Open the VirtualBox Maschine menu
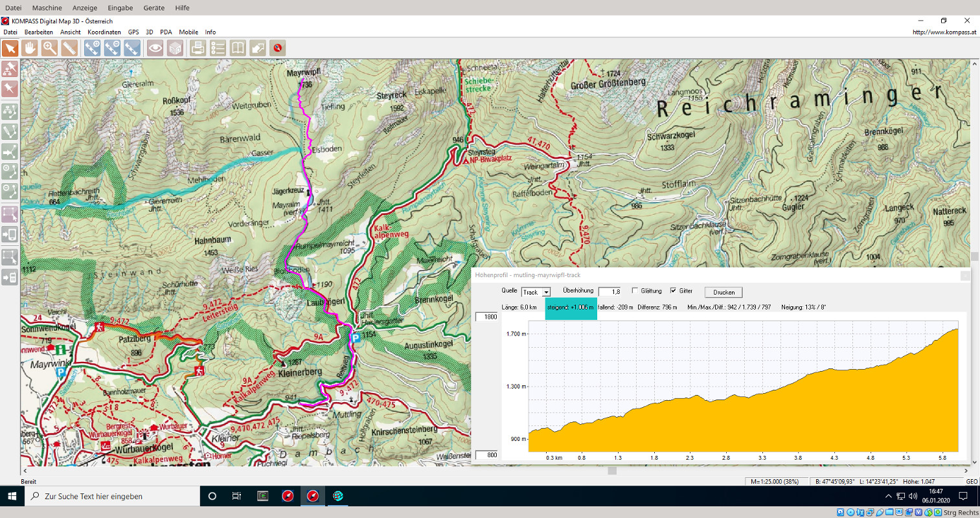The image size is (980, 518). pyautogui.click(x=47, y=8)
